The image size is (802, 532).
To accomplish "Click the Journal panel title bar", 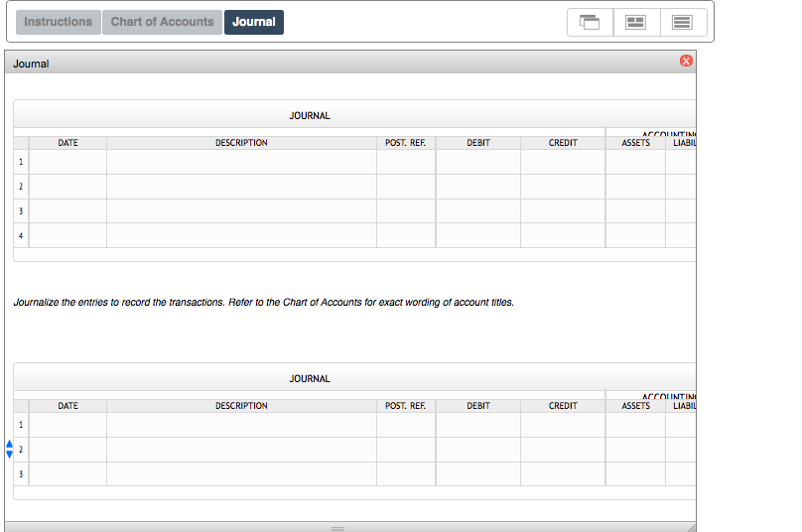I will [350, 63].
